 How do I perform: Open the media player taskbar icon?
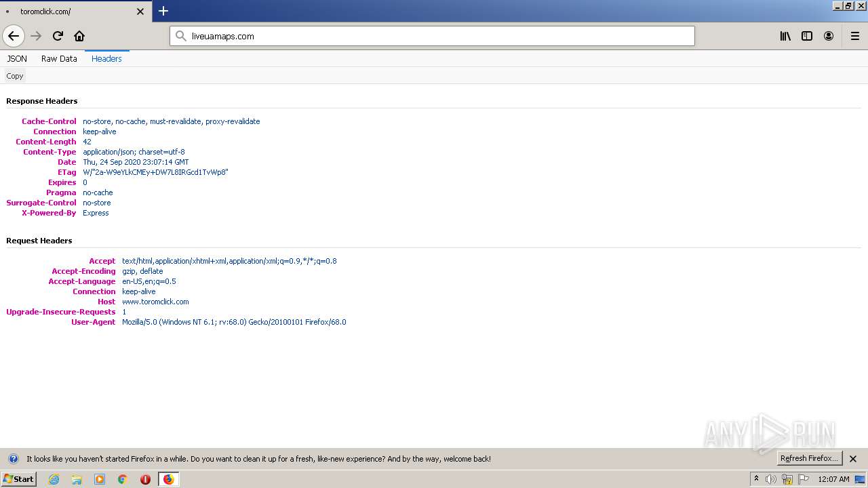point(100,479)
